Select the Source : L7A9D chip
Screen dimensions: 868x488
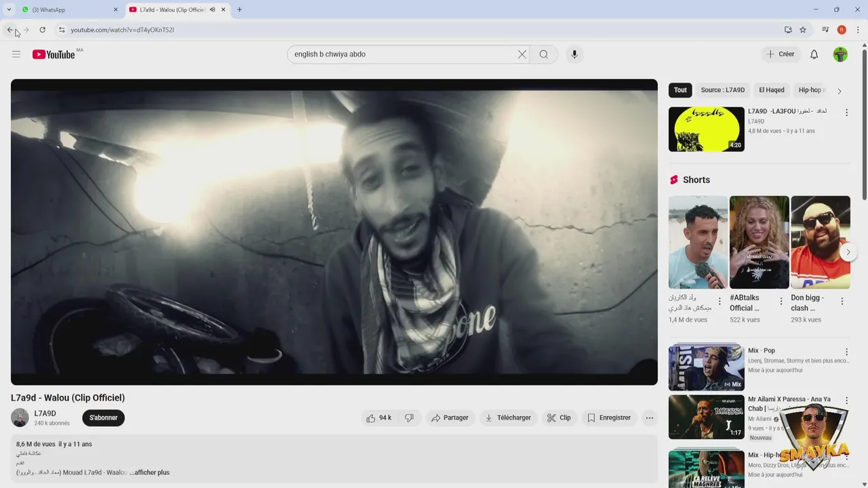[x=722, y=90]
